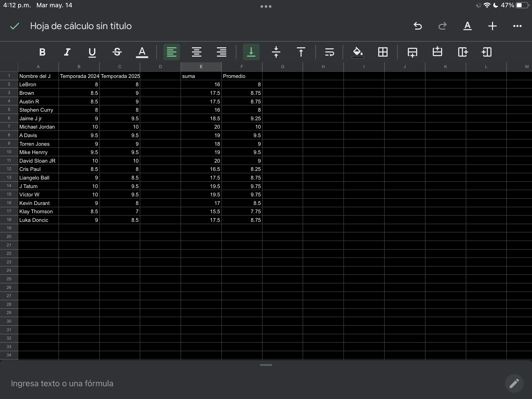Set vertical align to top
Viewport: 532px width, 399px height.
tap(301, 52)
